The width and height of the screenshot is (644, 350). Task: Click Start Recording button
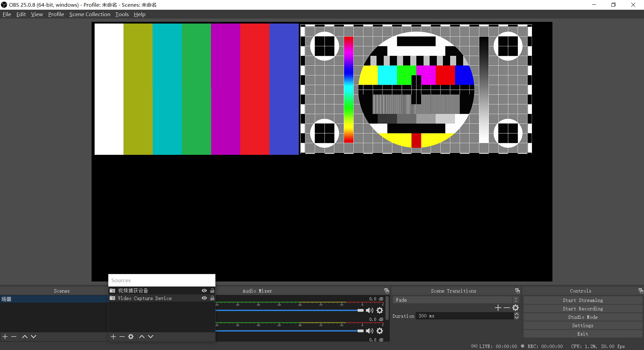click(583, 309)
